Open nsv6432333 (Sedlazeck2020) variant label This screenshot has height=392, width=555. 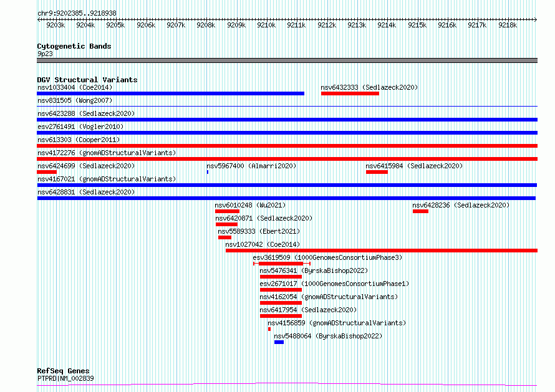[369, 87]
